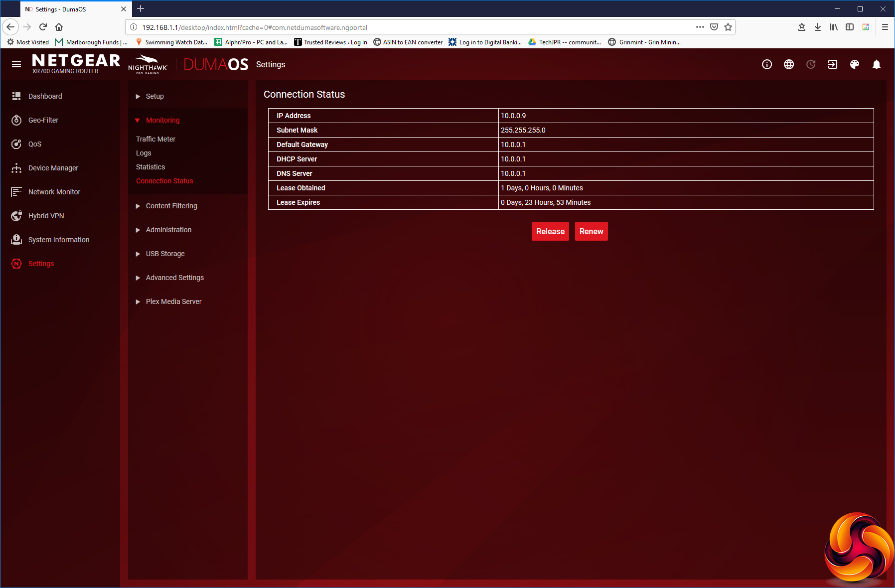The width and height of the screenshot is (895, 588).
Task: Click the Lease Obtained value
Action: (542, 188)
